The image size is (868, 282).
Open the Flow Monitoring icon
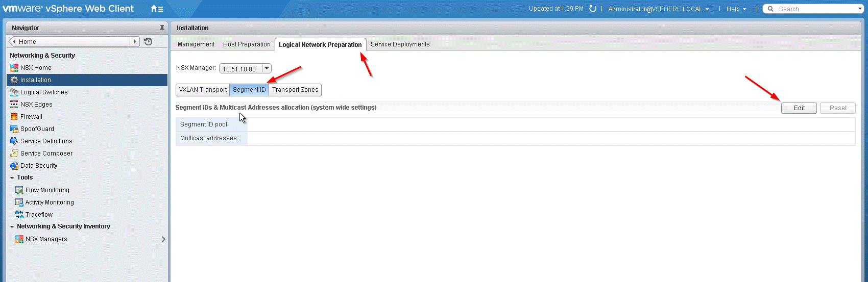[19, 190]
